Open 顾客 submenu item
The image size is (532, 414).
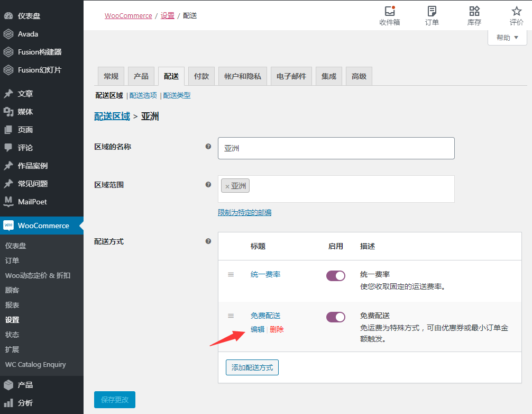click(x=12, y=290)
